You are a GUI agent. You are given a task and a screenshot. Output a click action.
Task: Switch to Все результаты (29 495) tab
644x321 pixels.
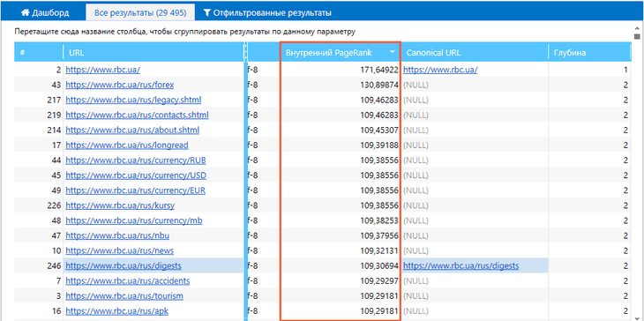(x=140, y=12)
